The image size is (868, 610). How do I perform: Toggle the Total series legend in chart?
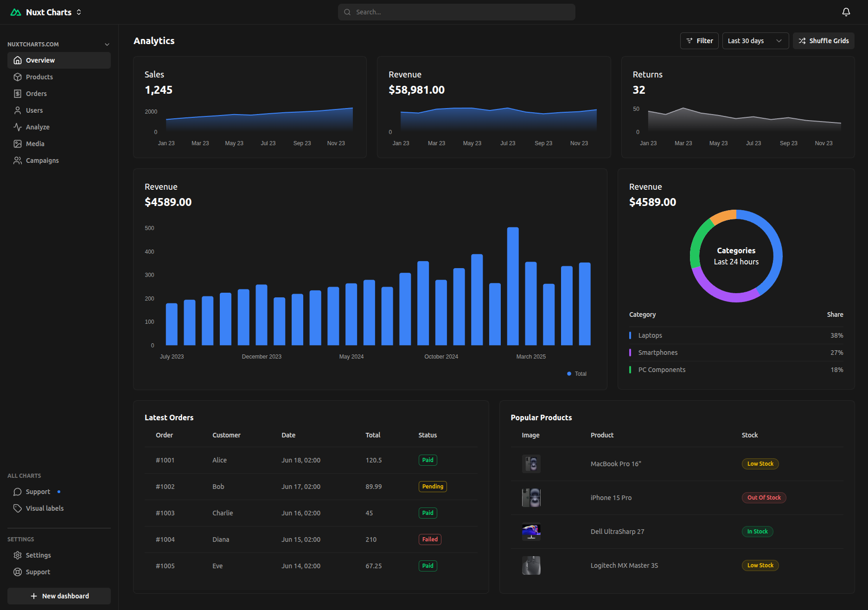(577, 374)
